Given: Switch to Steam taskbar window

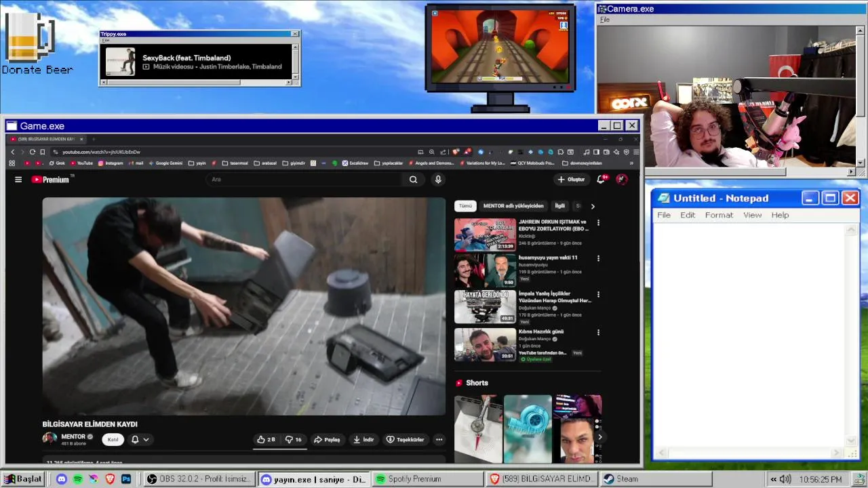Looking at the screenshot, I should pyautogui.click(x=656, y=479).
